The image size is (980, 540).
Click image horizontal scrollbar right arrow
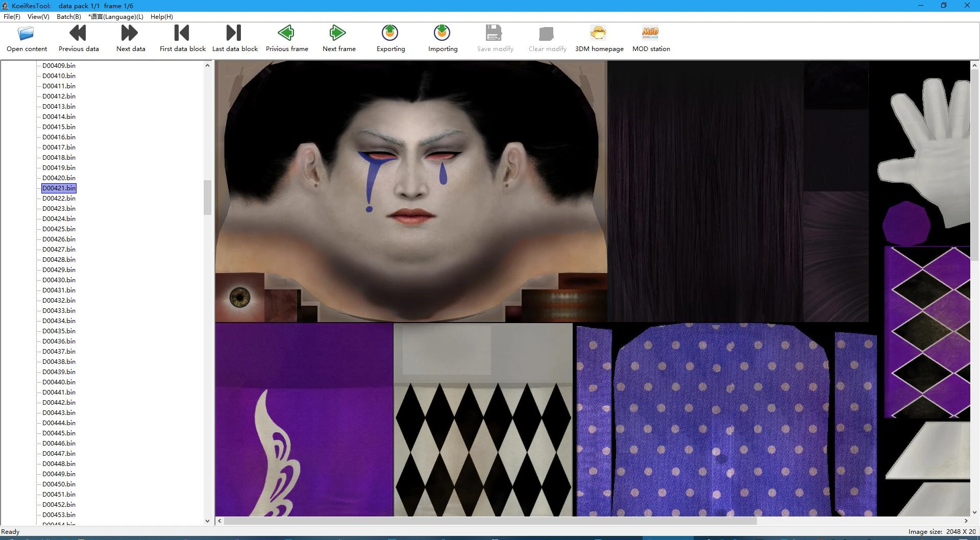pos(966,521)
